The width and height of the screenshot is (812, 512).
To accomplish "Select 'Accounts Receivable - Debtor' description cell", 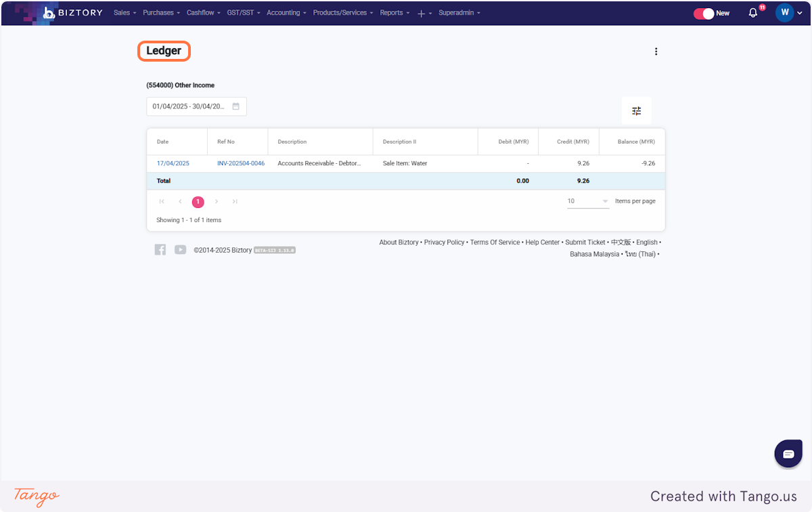I will click(319, 164).
